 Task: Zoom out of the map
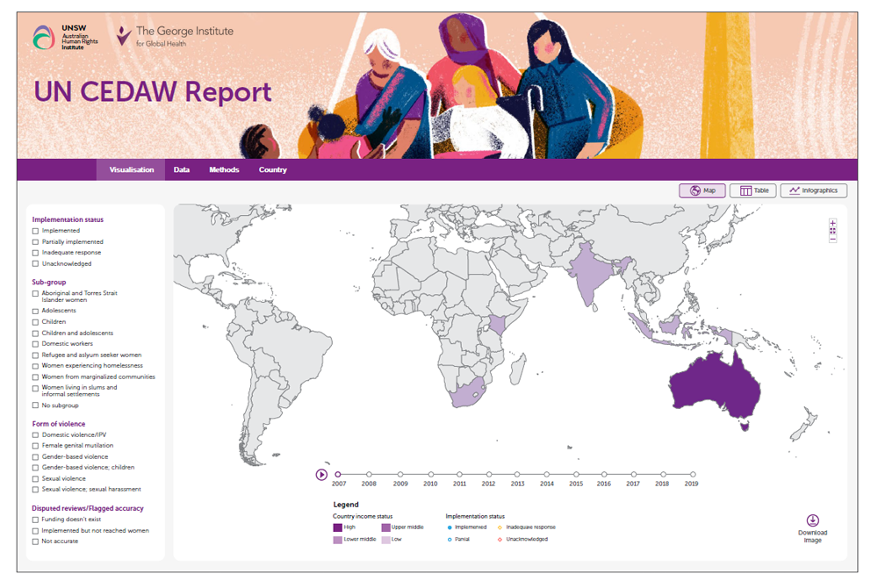[832, 239]
